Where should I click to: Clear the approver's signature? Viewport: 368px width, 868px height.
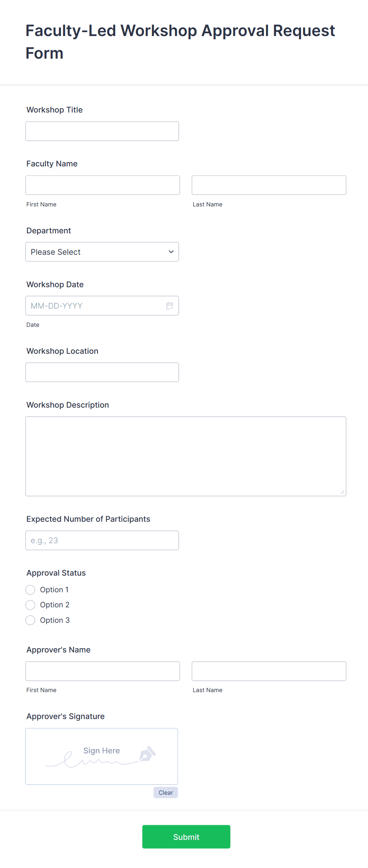(165, 792)
